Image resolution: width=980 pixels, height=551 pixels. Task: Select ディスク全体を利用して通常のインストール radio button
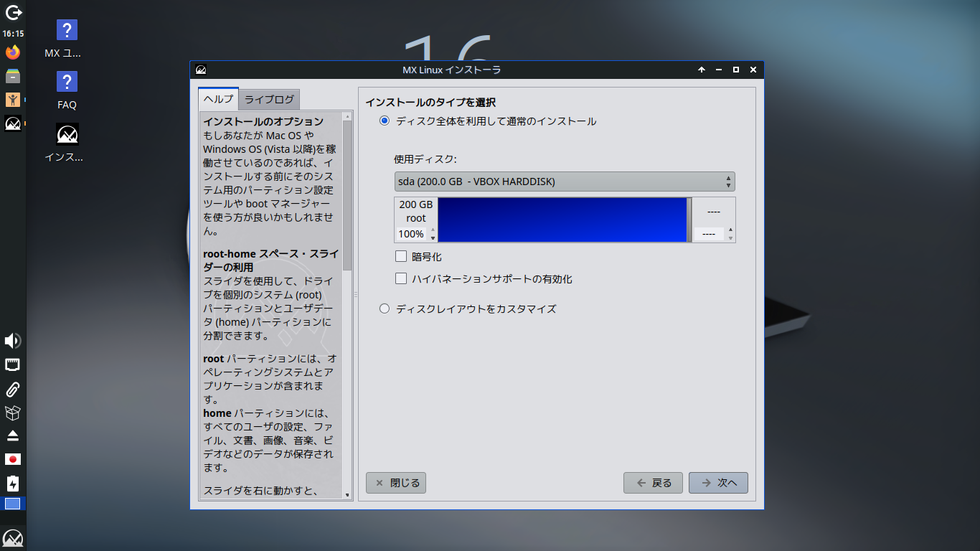click(x=385, y=121)
